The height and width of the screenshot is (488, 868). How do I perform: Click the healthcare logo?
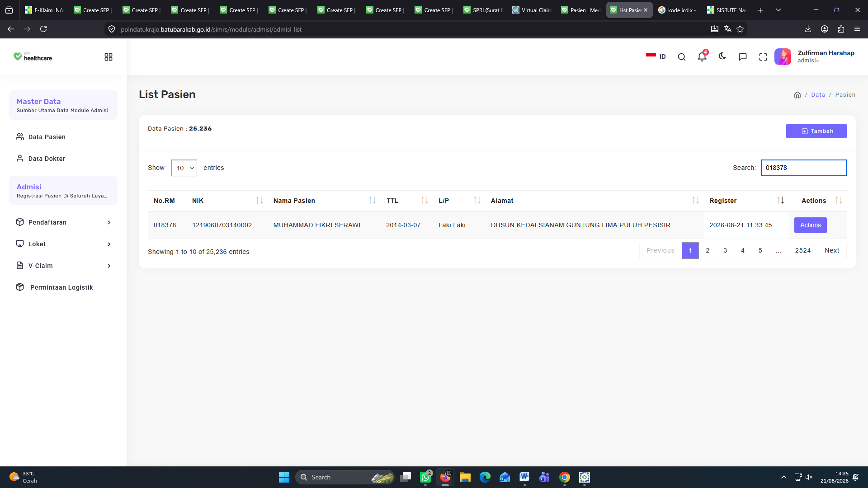point(33,56)
